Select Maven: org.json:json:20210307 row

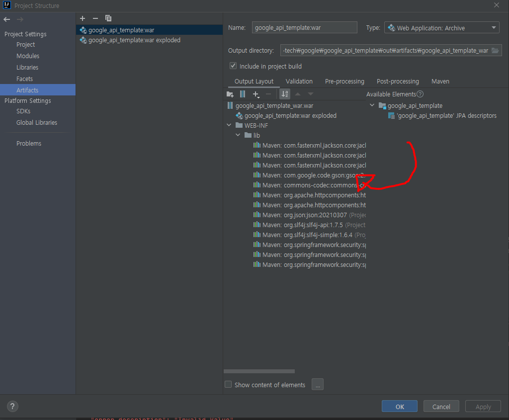[309, 215]
